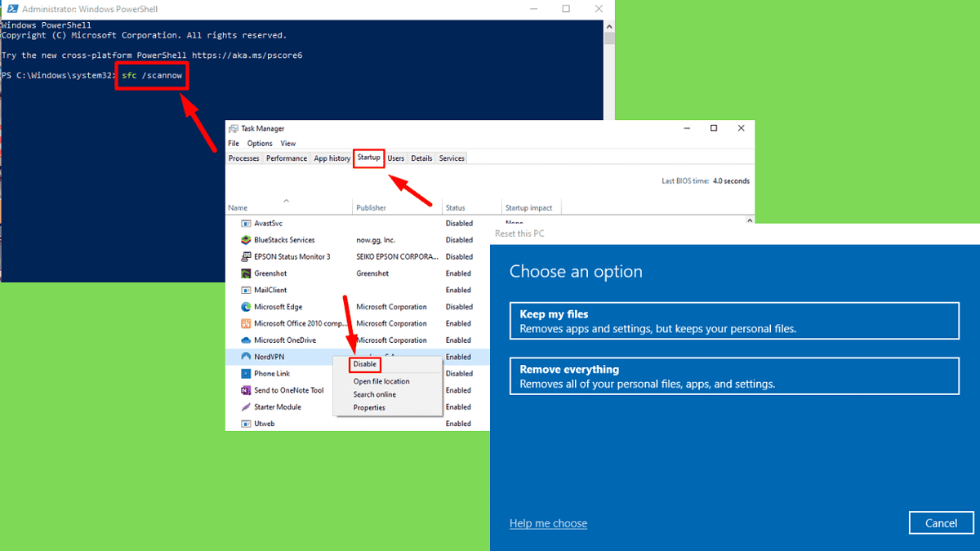Viewport: 980px width, 551px height.
Task: Sort by Status column header
Action: pos(455,208)
